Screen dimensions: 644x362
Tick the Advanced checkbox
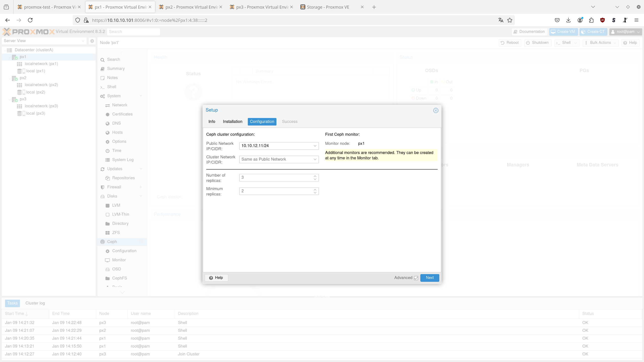pyautogui.click(x=416, y=278)
